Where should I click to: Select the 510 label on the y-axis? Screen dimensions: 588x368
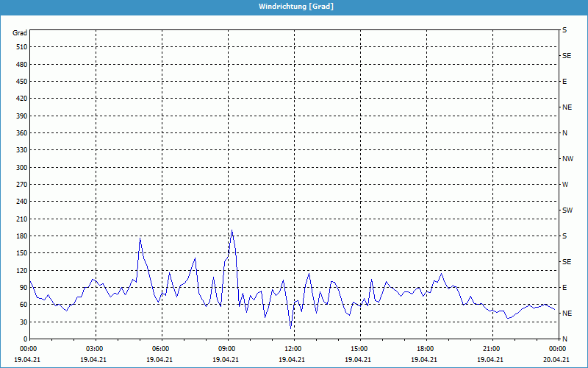coord(20,47)
